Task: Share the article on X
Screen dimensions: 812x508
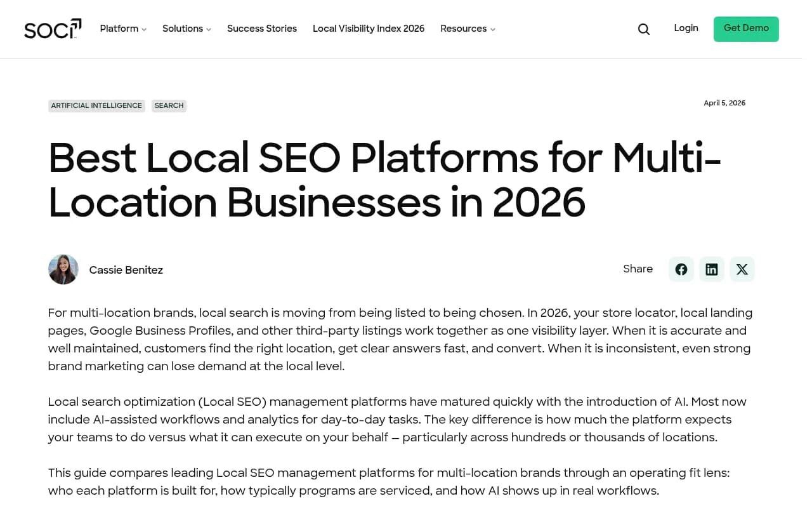Action: pos(742,269)
